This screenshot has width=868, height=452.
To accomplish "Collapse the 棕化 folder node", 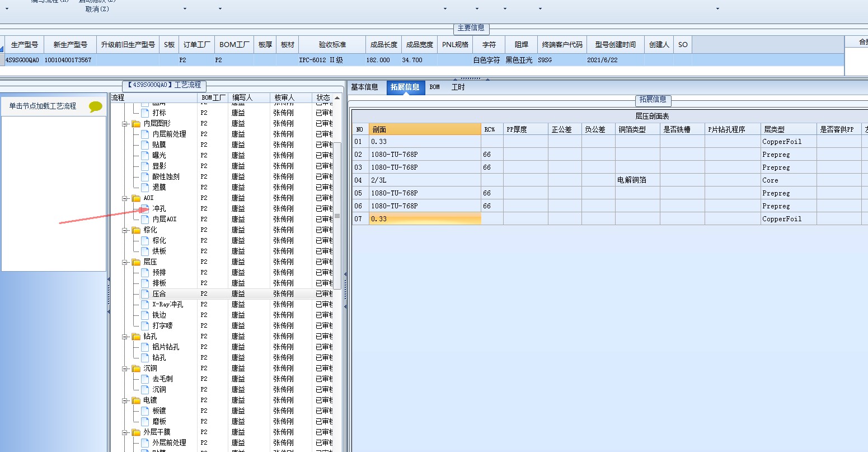I will click(x=125, y=230).
